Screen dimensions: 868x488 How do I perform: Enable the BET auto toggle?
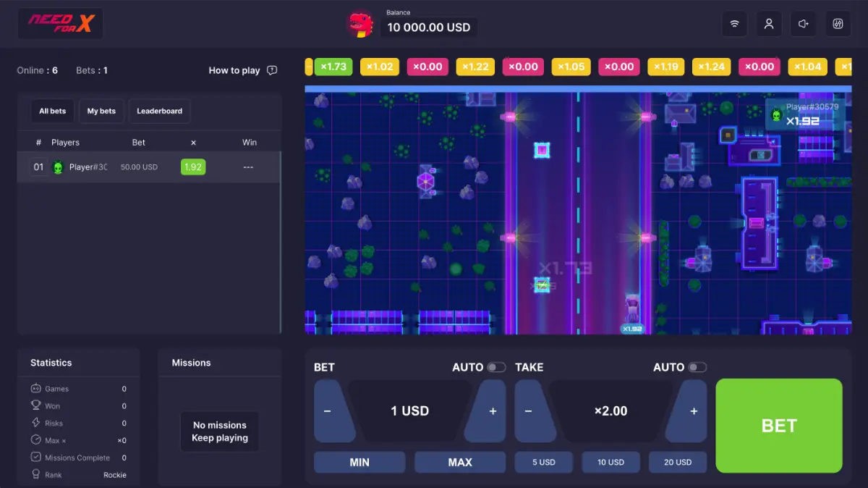coord(496,367)
